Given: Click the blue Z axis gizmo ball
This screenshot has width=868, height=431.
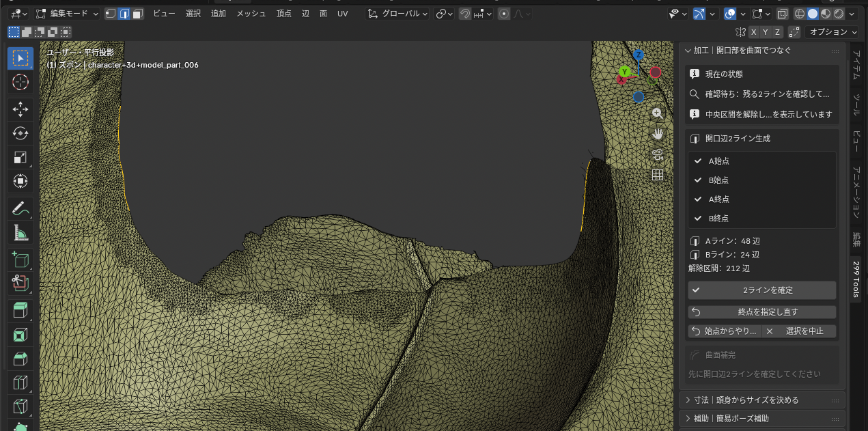Looking at the screenshot, I should (x=638, y=55).
